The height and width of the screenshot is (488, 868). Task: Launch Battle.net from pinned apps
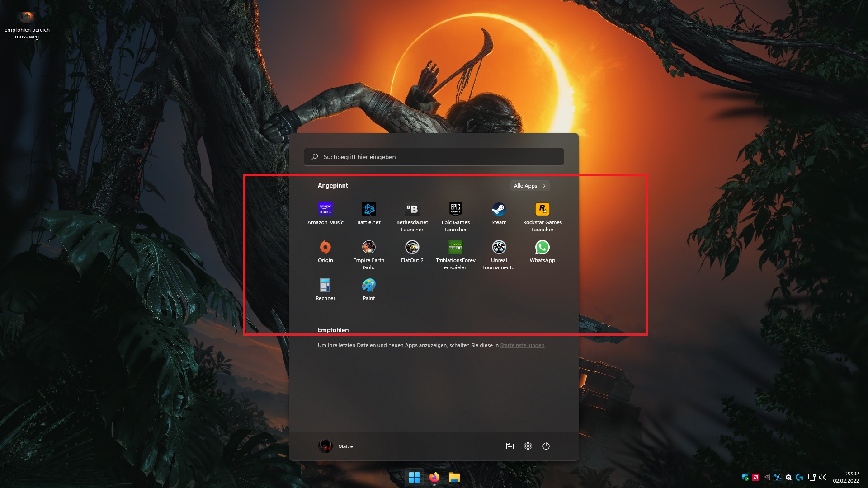pyautogui.click(x=368, y=213)
